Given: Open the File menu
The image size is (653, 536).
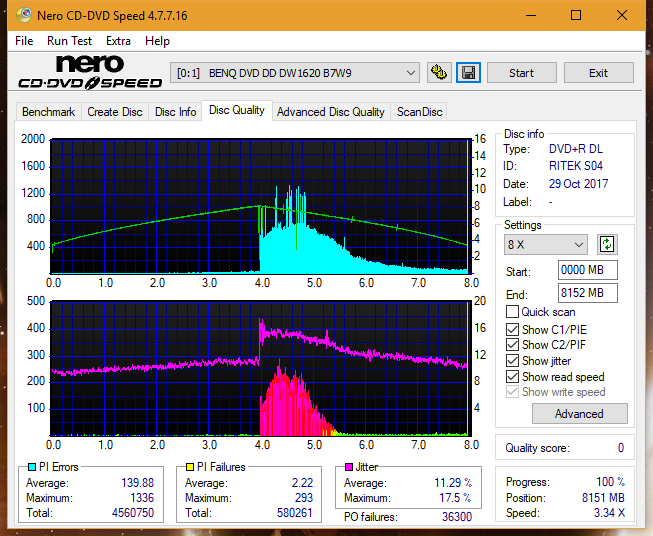Looking at the screenshot, I should tap(24, 41).
